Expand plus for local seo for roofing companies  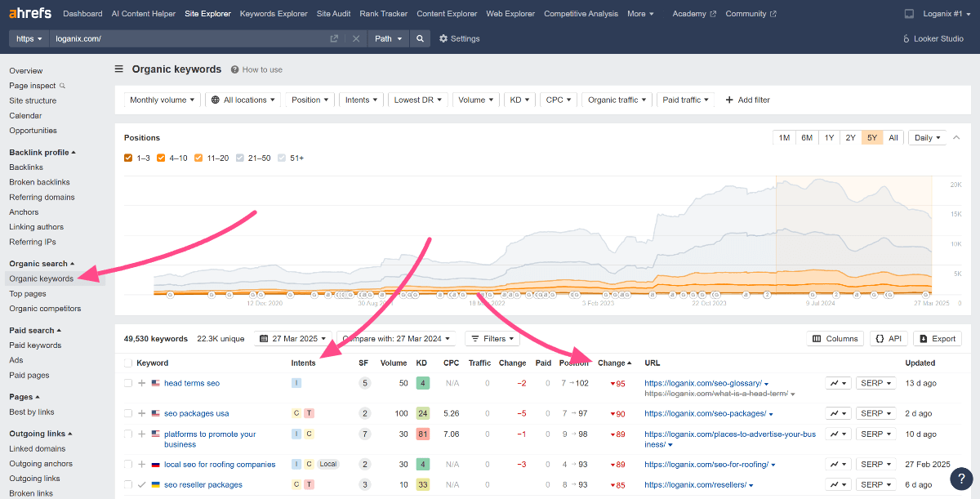pyautogui.click(x=142, y=464)
